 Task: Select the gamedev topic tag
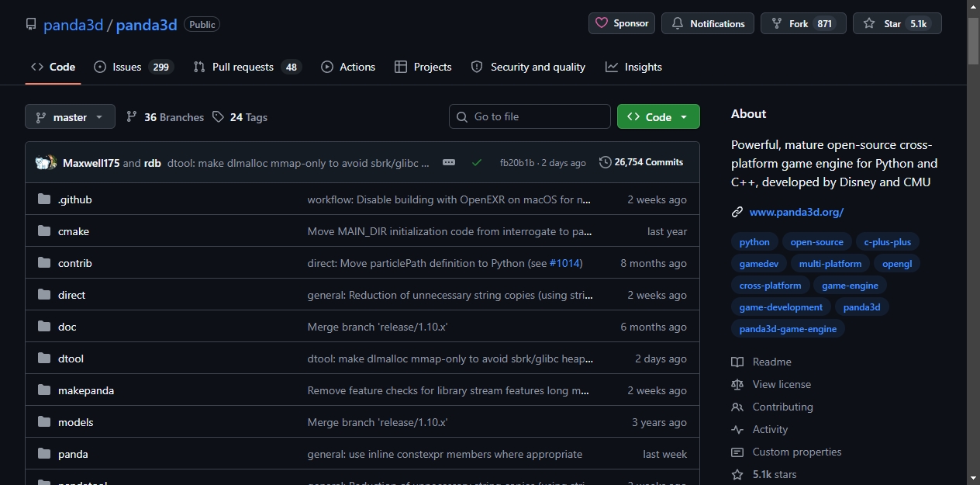tap(759, 264)
